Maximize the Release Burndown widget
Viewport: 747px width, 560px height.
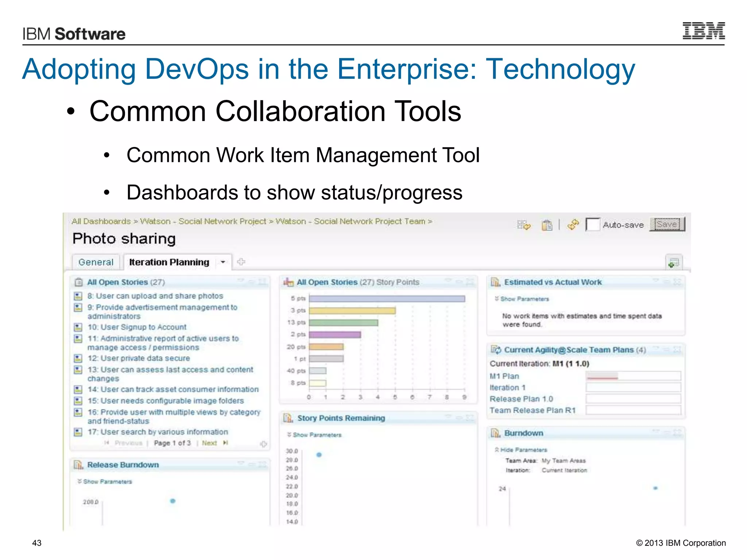pos(262,464)
